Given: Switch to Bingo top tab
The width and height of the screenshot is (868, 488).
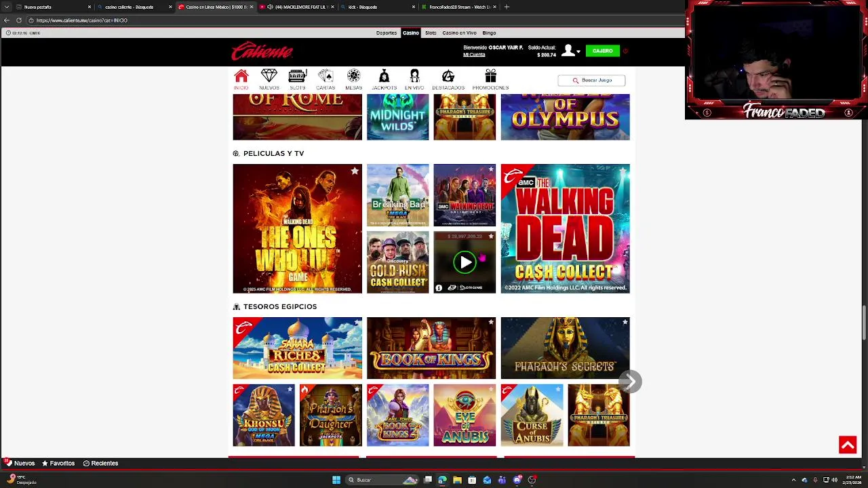Looking at the screenshot, I should click(489, 33).
